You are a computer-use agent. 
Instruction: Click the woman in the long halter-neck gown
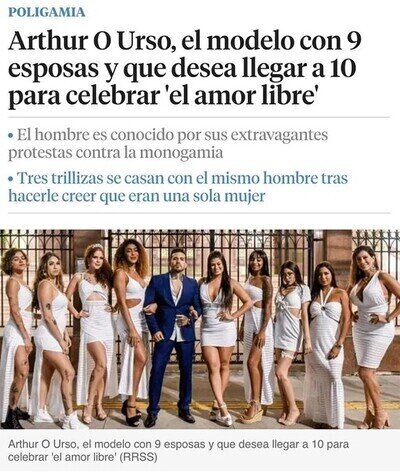tap(326, 345)
